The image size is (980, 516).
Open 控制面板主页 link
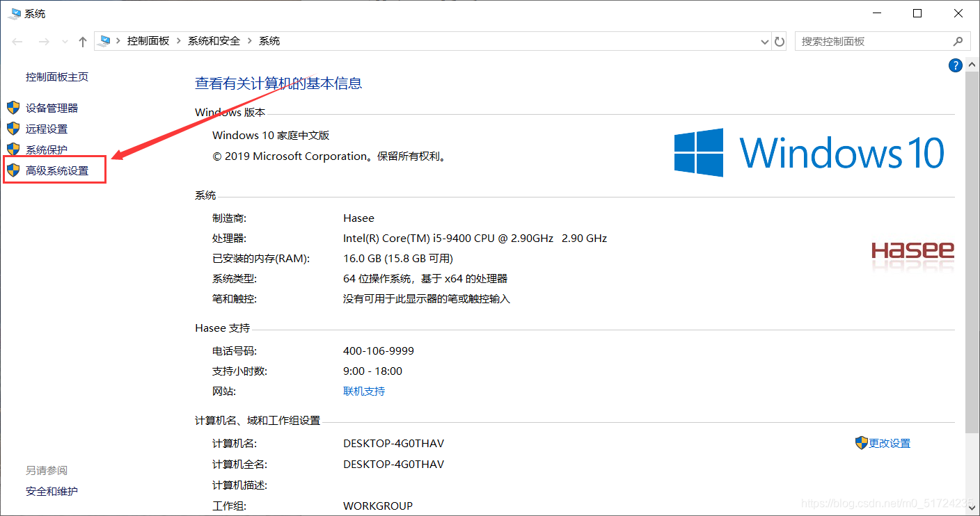[x=57, y=77]
